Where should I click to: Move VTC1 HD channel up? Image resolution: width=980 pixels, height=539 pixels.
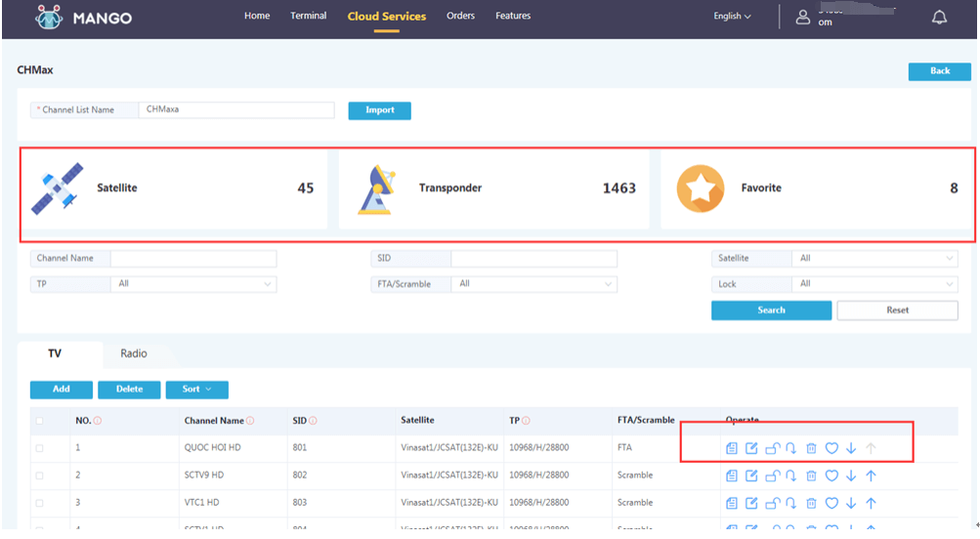[872, 503]
